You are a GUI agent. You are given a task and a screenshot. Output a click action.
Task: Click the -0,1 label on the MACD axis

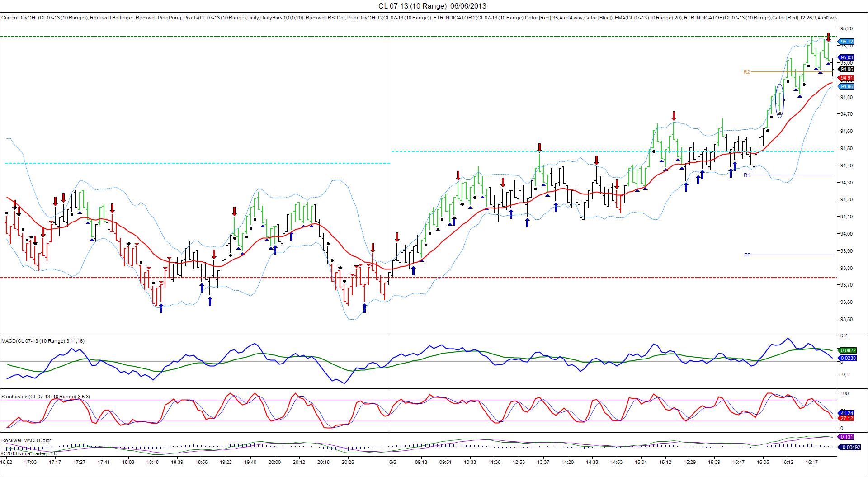pos(844,374)
